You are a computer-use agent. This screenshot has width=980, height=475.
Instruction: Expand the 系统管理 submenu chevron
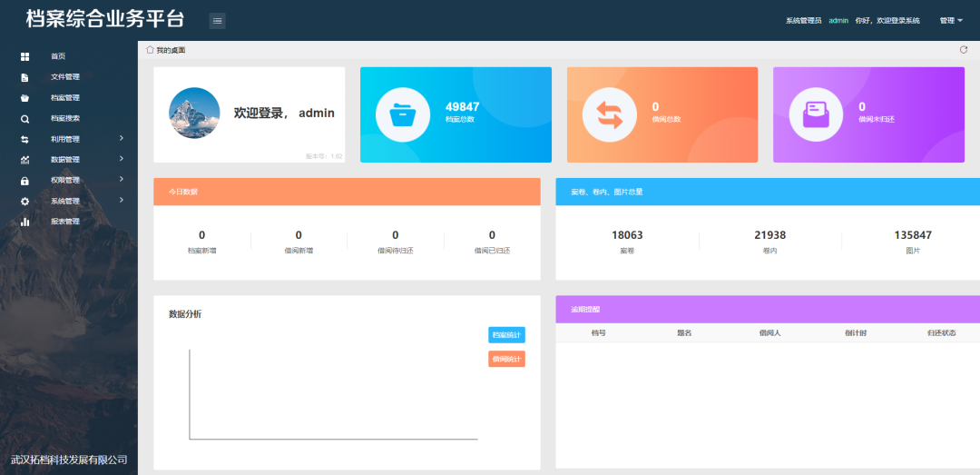[x=121, y=200]
